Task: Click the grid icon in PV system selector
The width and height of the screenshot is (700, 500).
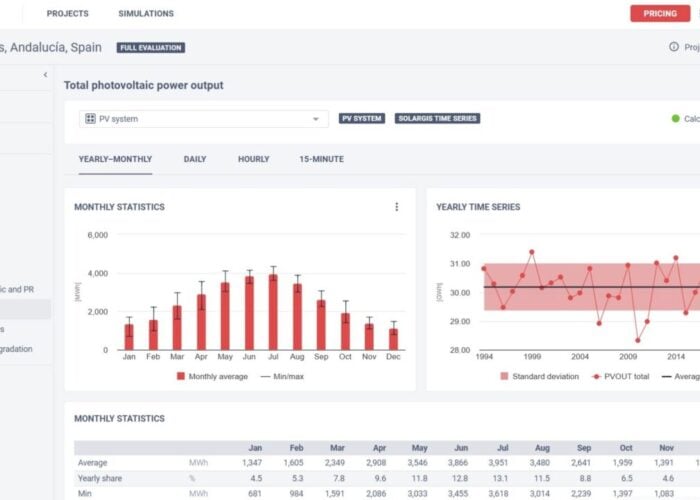Action: point(90,119)
